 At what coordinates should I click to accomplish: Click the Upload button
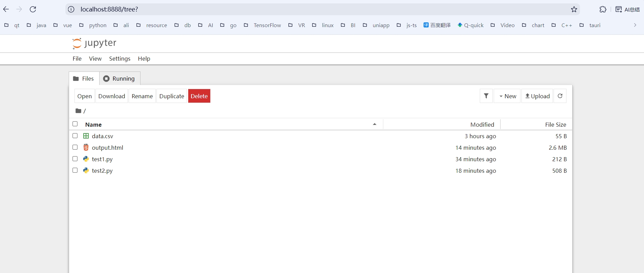tap(537, 96)
